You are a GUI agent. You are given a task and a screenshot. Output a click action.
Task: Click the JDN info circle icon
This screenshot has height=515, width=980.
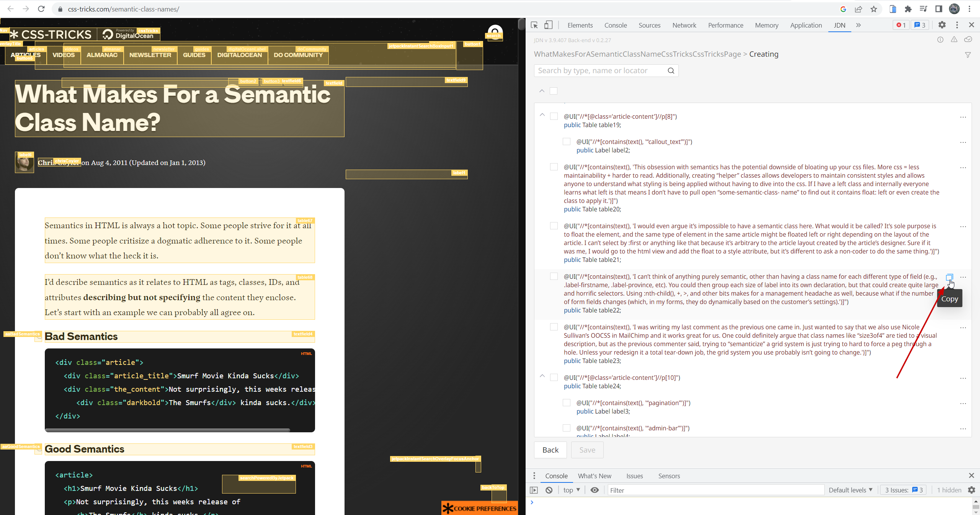point(940,39)
